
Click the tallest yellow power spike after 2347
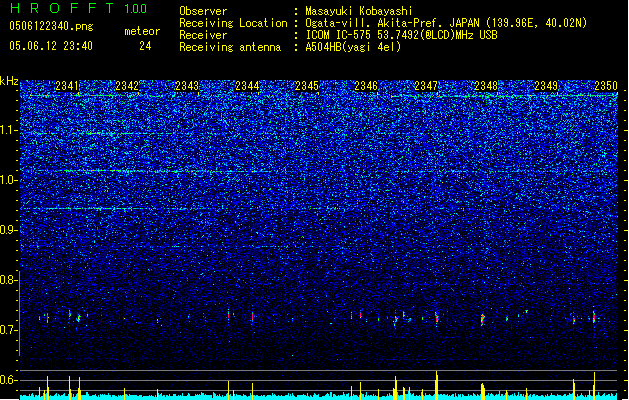coord(436,385)
